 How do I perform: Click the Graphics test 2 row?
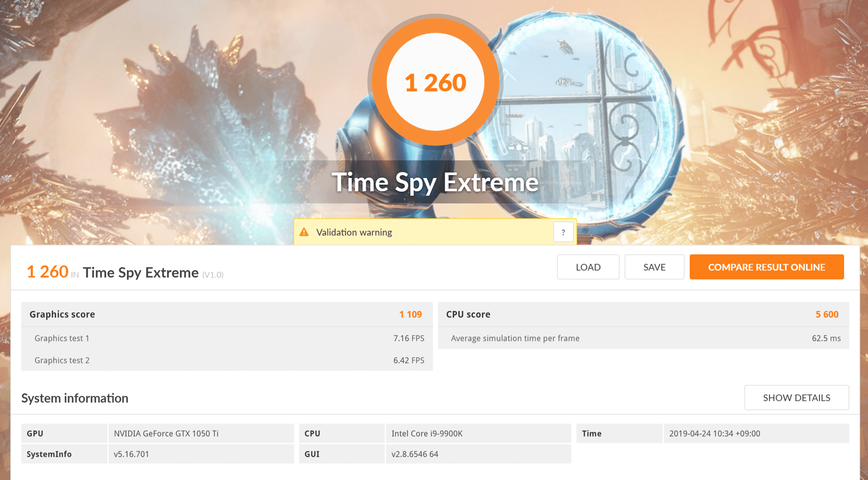click(226, 360)
